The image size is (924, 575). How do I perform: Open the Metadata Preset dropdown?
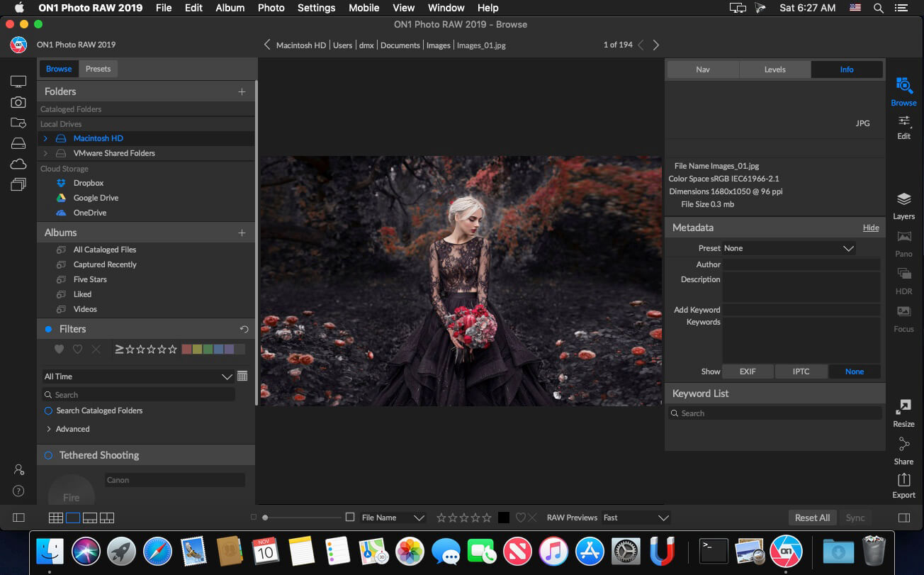click(789, 248)
